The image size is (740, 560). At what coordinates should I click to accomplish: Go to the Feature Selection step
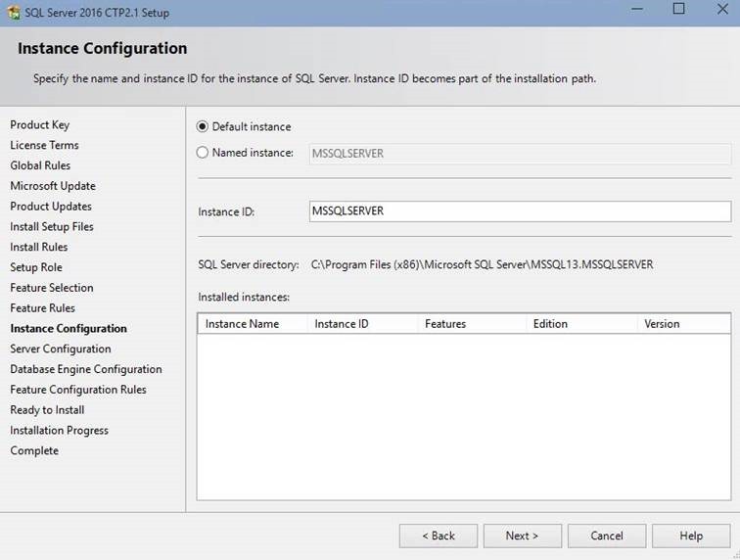[x=52, y=288]
